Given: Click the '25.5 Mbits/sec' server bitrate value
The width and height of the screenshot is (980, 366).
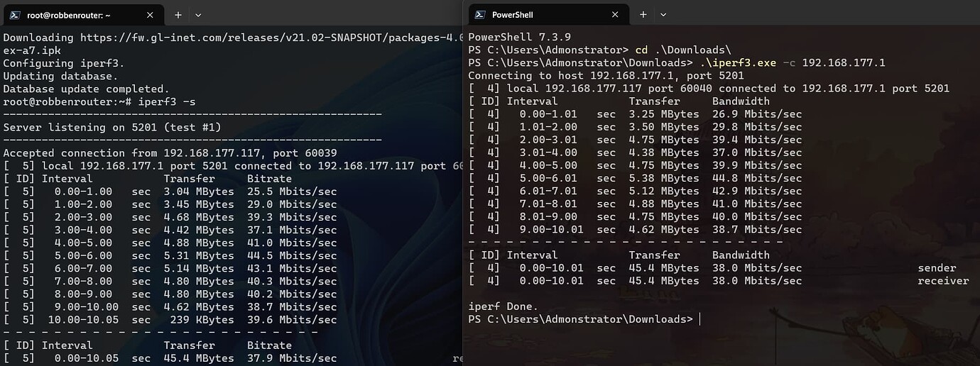Looking at the screenshot, I should coord(292,192).
